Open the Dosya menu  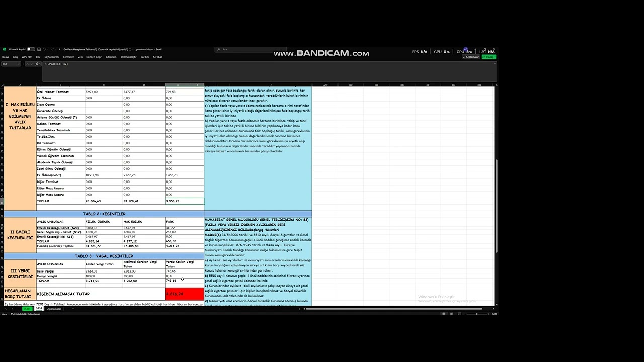pyautogui.click(x=6, y=57)
